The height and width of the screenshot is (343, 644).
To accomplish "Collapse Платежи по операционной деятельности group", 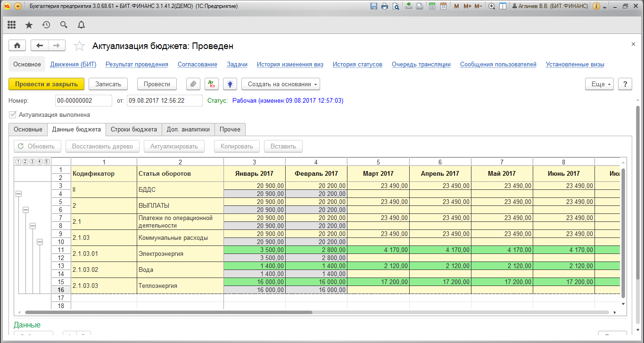I will click(x=33, y=226).
